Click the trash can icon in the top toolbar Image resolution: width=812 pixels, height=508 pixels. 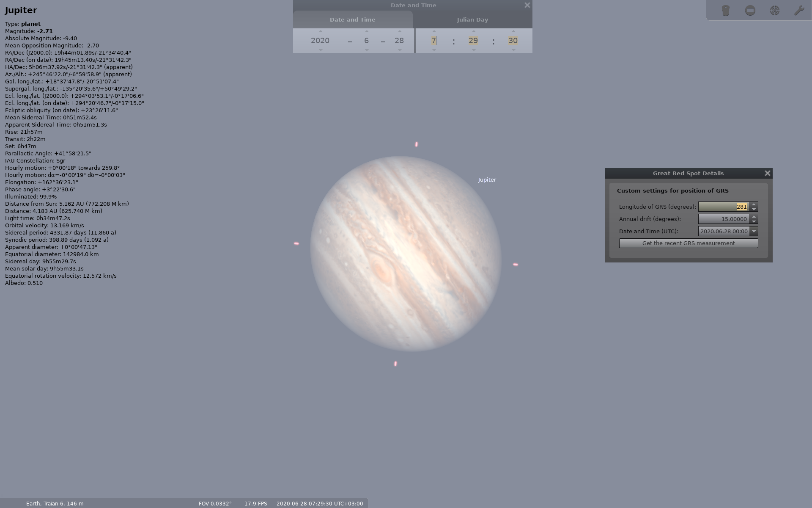pyautogui.click(x=726, y=10)
